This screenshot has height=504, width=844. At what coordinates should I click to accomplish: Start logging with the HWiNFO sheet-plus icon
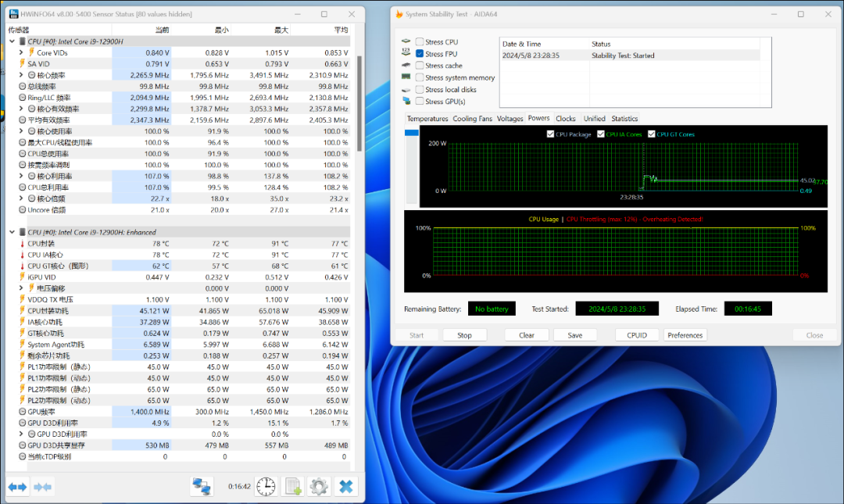pos(293,487)
